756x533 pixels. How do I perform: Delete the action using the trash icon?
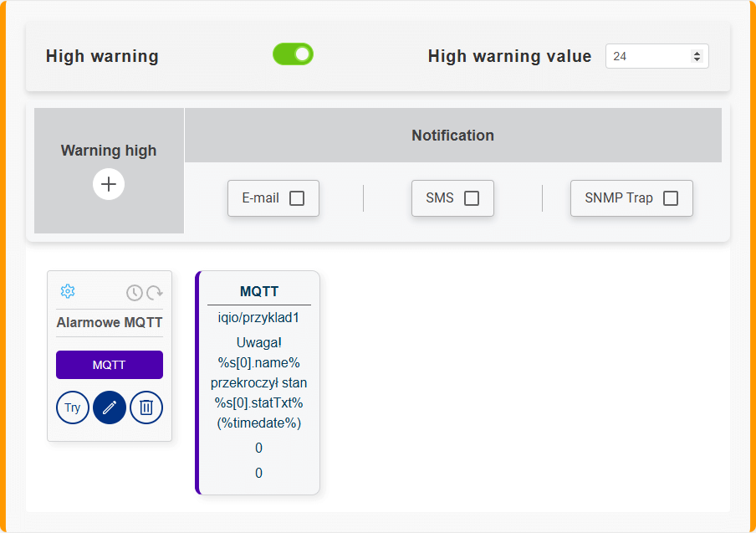[x=146, y=407]
